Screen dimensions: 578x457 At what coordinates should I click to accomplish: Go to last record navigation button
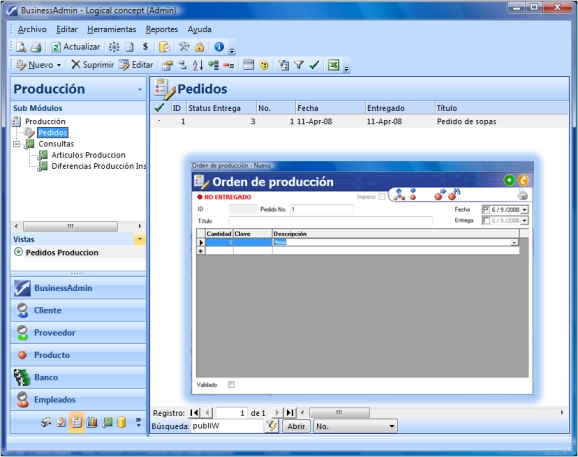290,412
